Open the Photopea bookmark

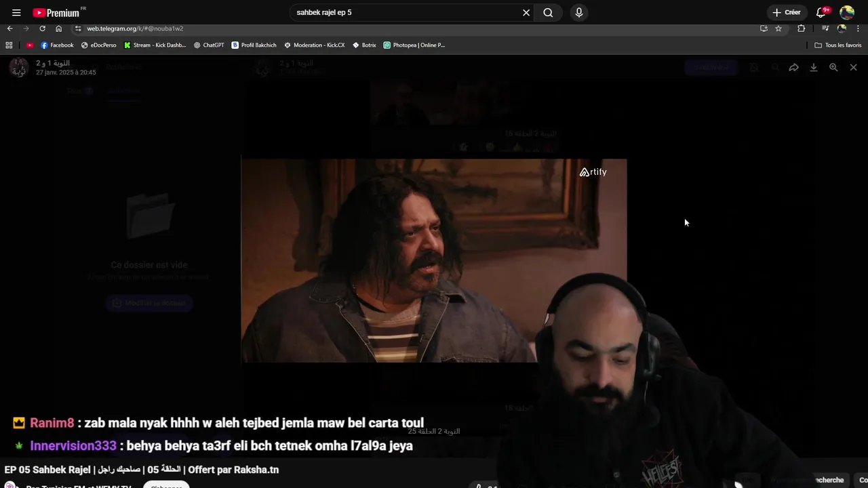[414, 45]
